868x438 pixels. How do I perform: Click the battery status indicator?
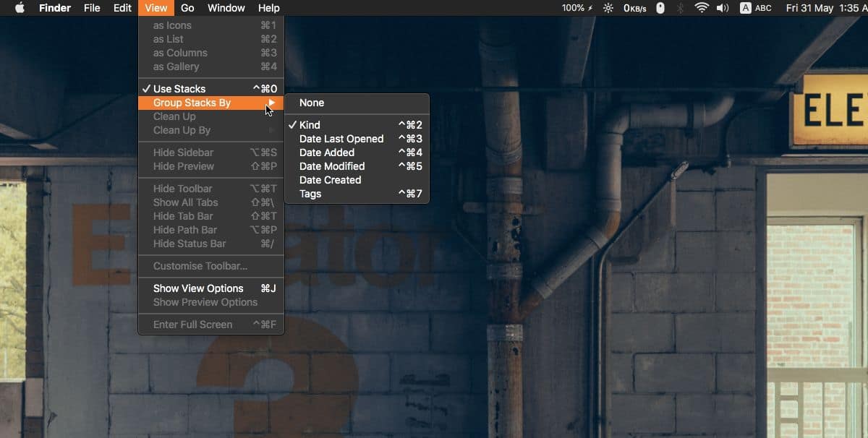pyautogui.click(x=577, y=8)
